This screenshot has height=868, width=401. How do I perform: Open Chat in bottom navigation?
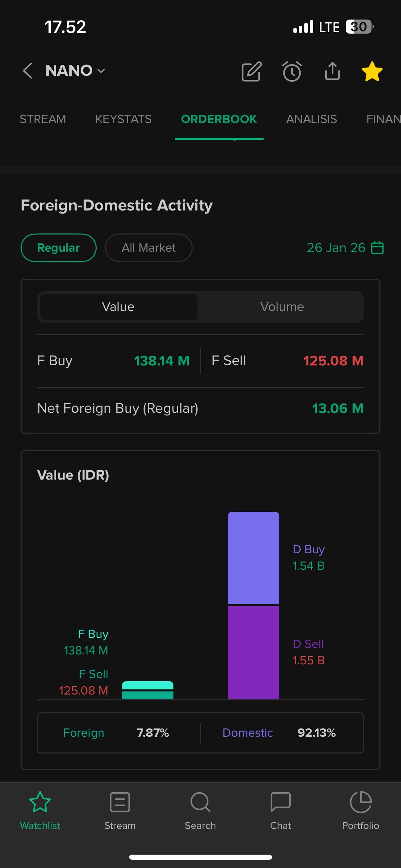pyautogui.click(x=280, y=810)
